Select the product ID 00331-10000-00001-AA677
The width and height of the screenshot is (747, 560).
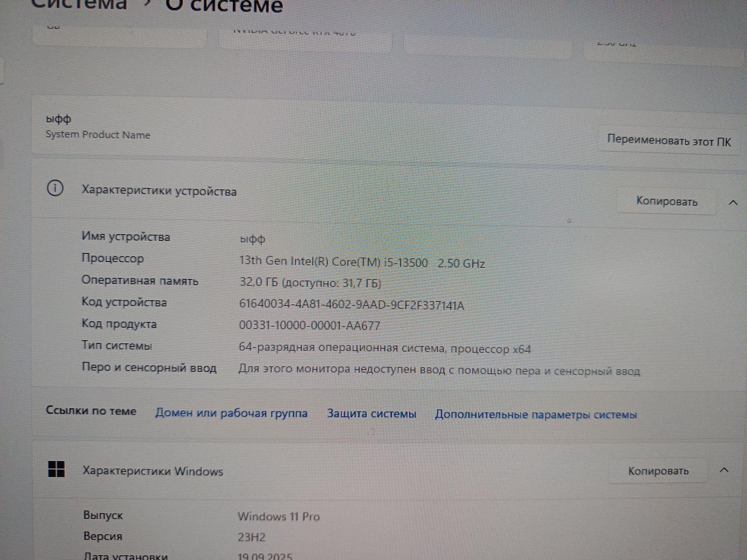pos(309,325)
